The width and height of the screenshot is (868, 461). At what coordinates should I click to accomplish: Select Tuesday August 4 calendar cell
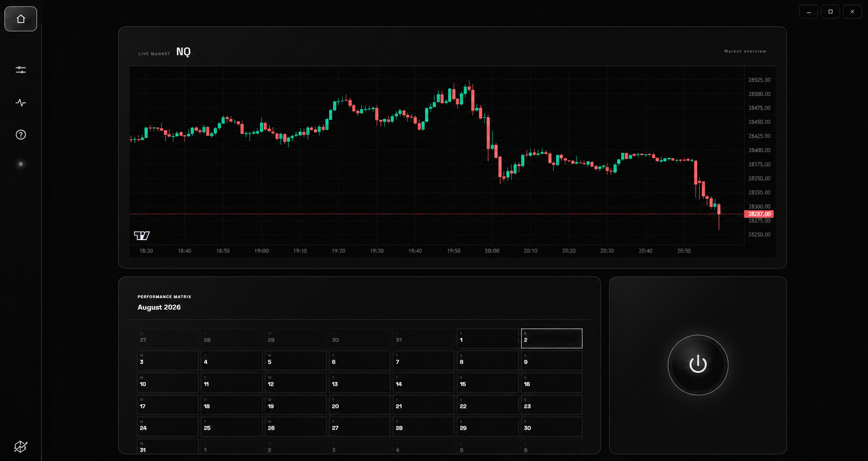click(x=232, y=361)
